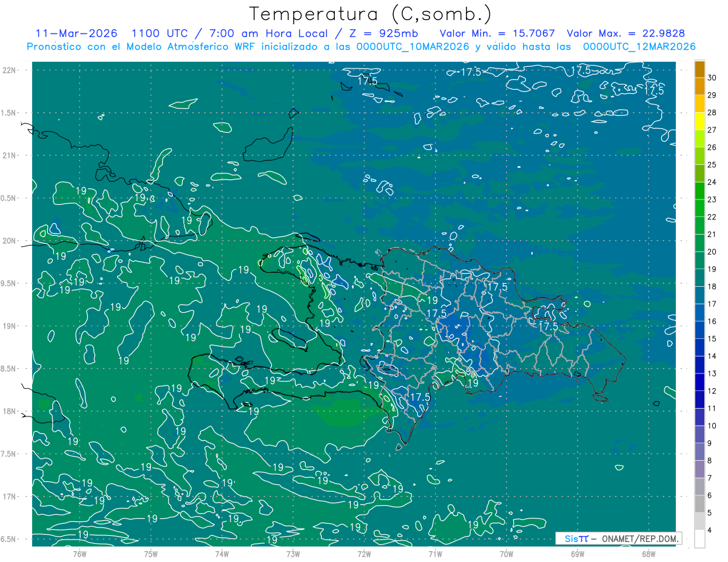Click the color scale value '8'
The height and width of the screenshot is (562, 728).
tap(710, 461)
